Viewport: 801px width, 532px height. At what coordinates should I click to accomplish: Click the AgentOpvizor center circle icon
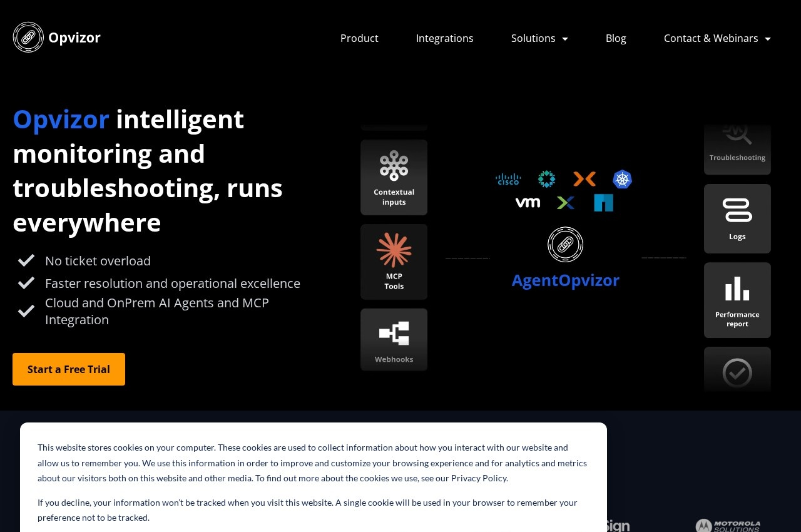click(x=566, y=245)
